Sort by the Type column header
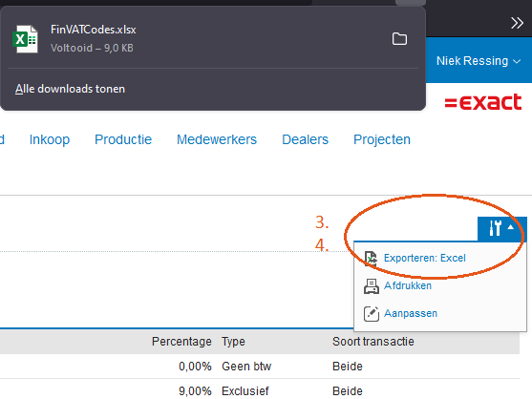This screenshot has height=399, width=532. pyautogui.click(x=233, y=342)
